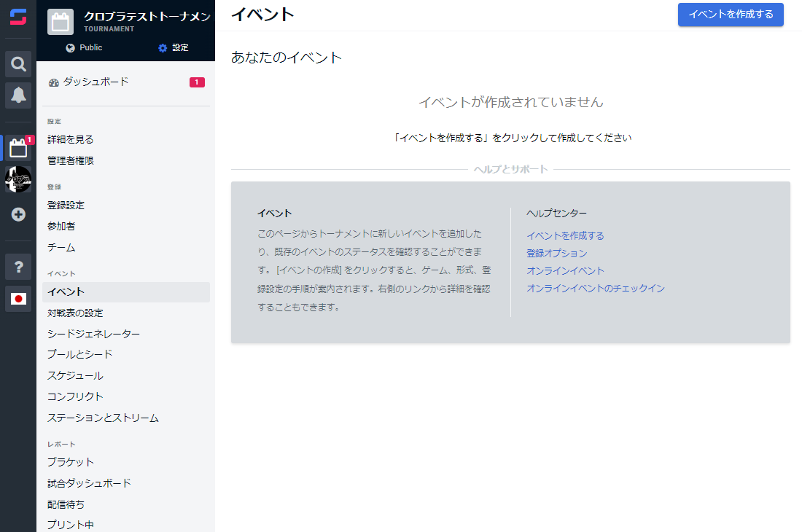Click the イベントを作成する button
Screen dimensions: 802x532
tap(731, 15)
